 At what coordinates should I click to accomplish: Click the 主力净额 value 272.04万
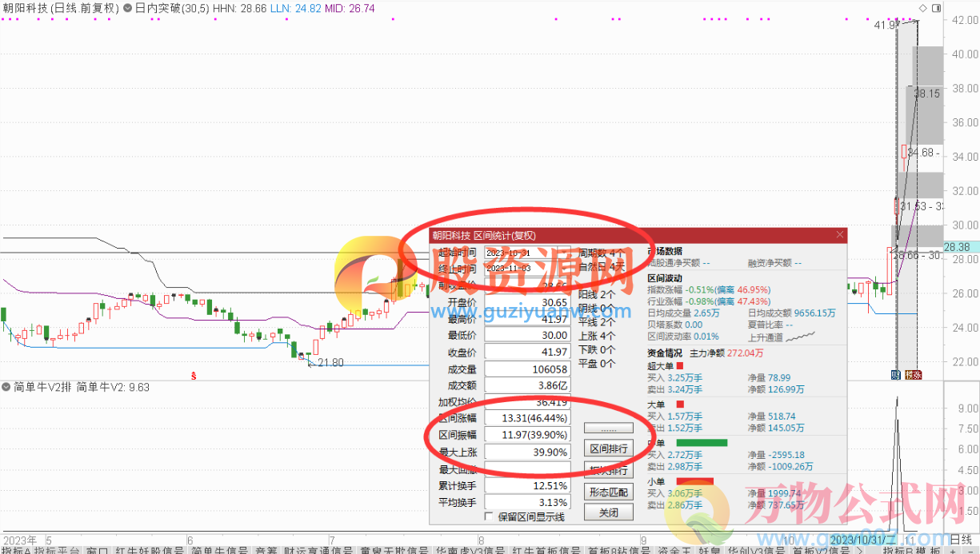746,353
